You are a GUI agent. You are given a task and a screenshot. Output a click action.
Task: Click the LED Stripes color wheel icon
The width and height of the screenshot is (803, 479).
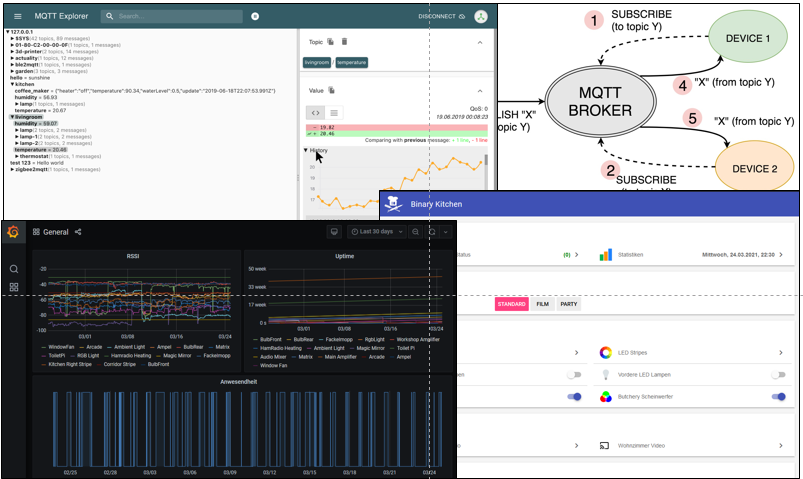(606, 352)
